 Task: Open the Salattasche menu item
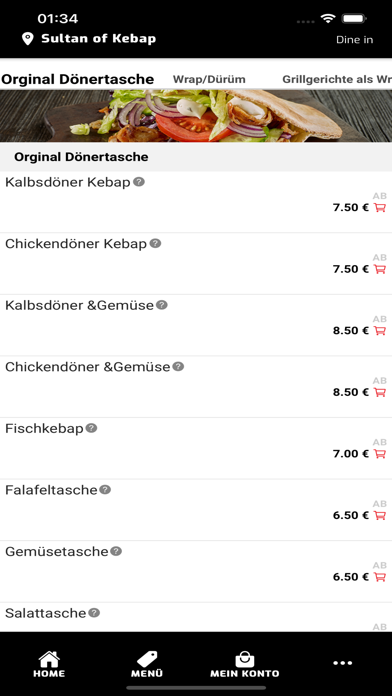click(x=196, y=617)
